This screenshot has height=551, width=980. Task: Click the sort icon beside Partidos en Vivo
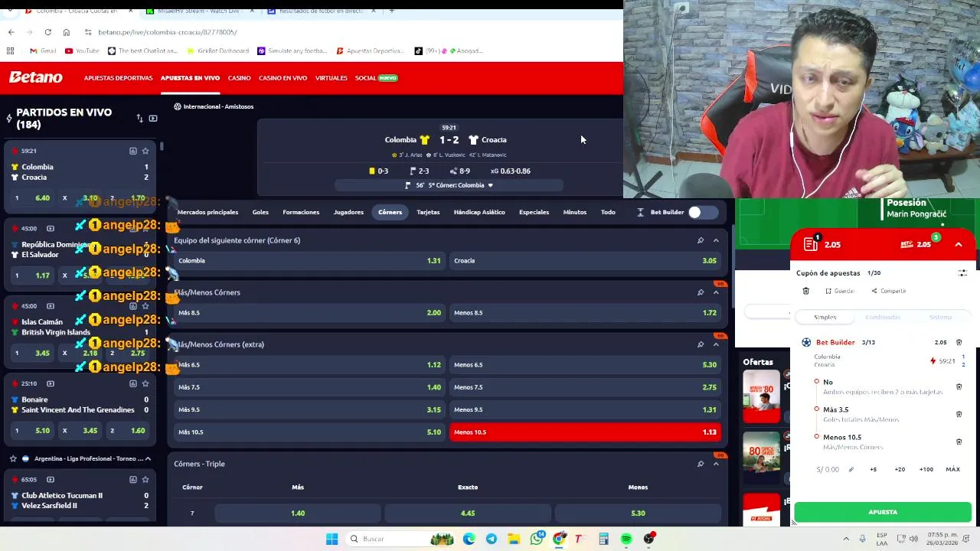tap(139, 119)
